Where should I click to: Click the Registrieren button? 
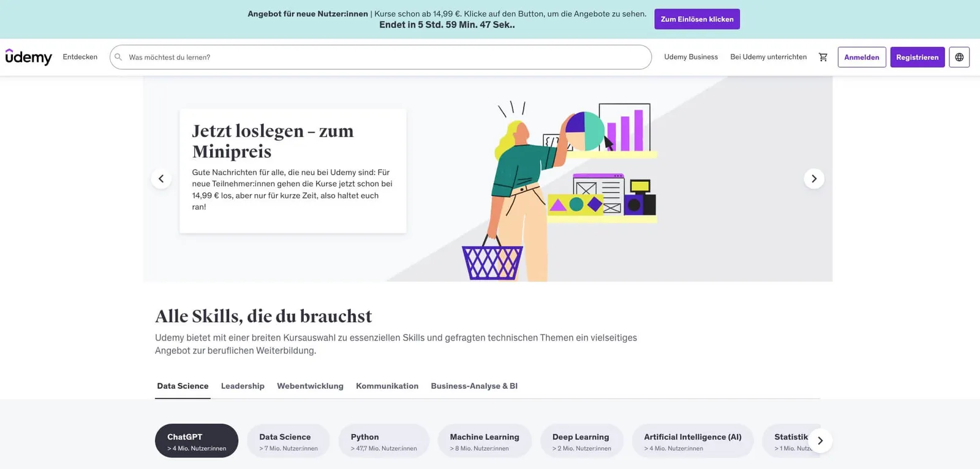918,57
